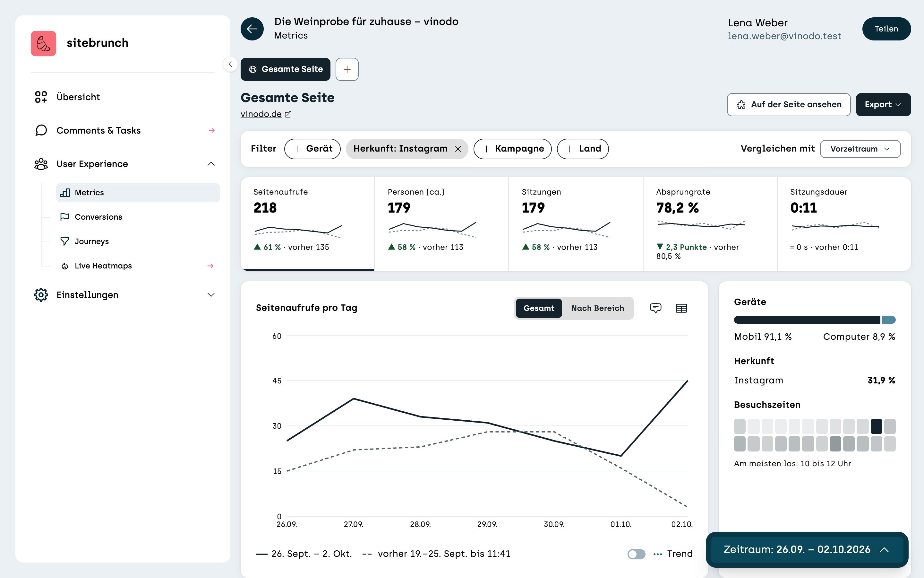The image size is (924, 578).
Task: Click the Live Heatmaps flame icon
Action: (x=64, y=266)
